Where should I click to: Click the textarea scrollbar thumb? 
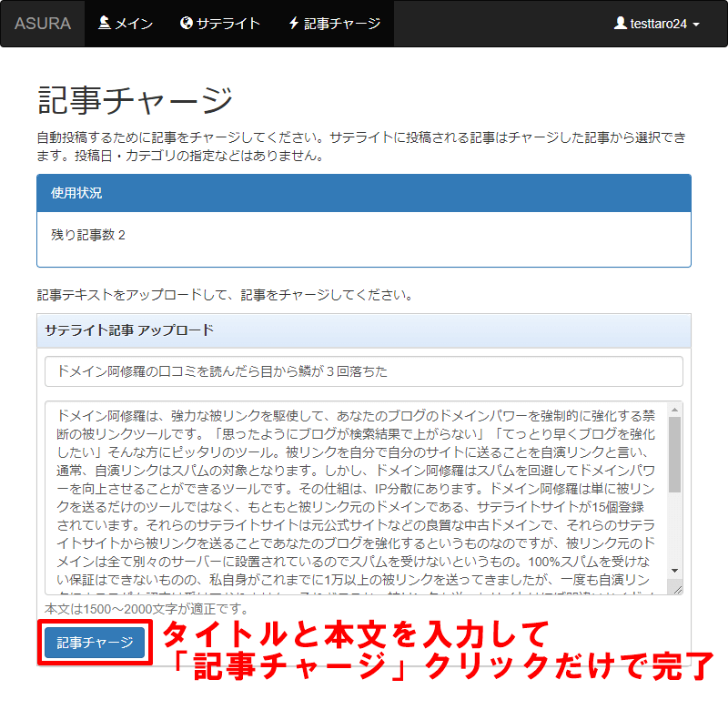point(674,455)
